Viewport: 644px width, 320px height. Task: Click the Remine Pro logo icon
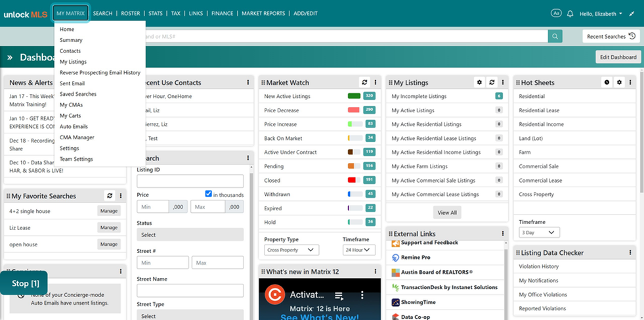point(395,258)
